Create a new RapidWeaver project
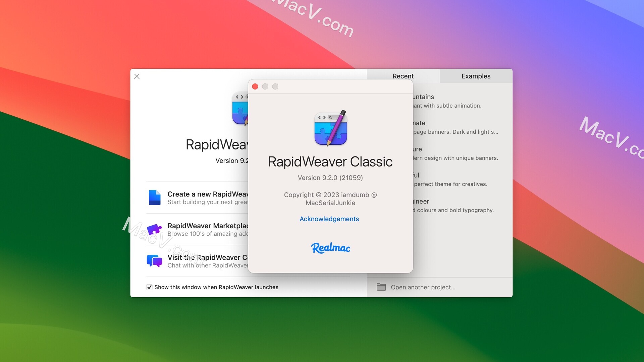Viewport: 644px width, 362px height. coord(198,198)
